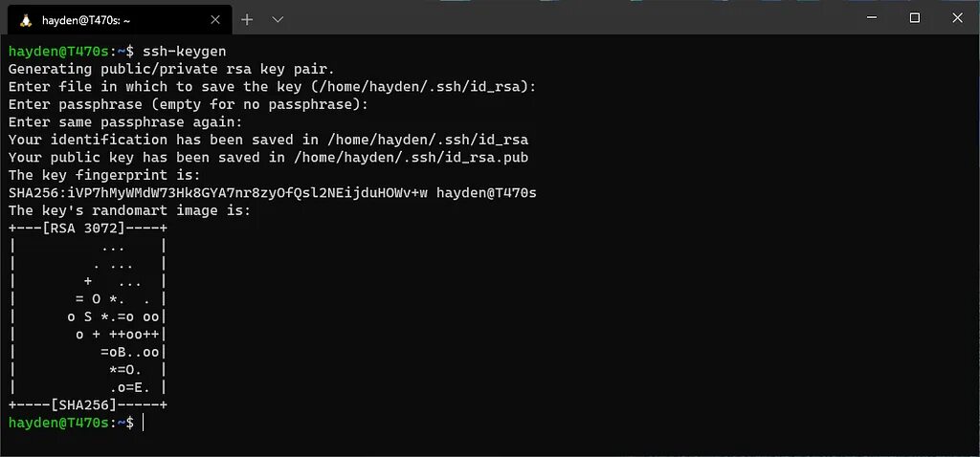The image size is (980, 457).
Task: Close the hayden@T470s tab
Action: 215,20
